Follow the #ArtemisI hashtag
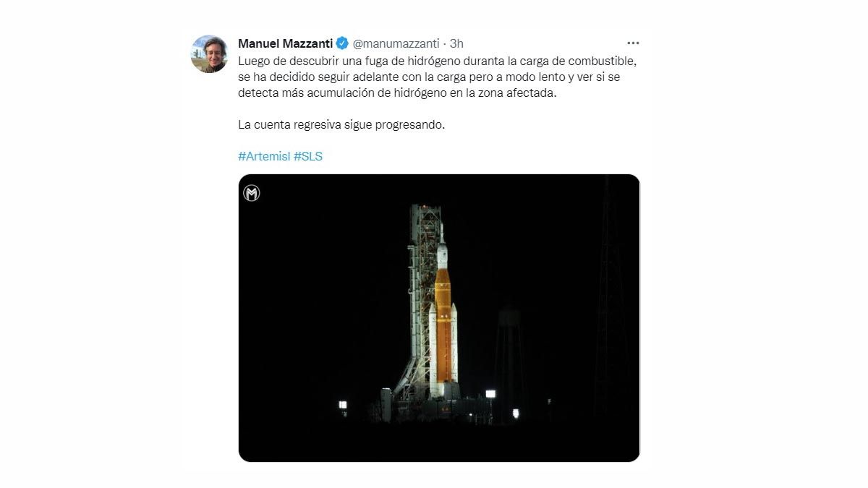The width and height of the screenshot is (868, 488). coord(264,156)
